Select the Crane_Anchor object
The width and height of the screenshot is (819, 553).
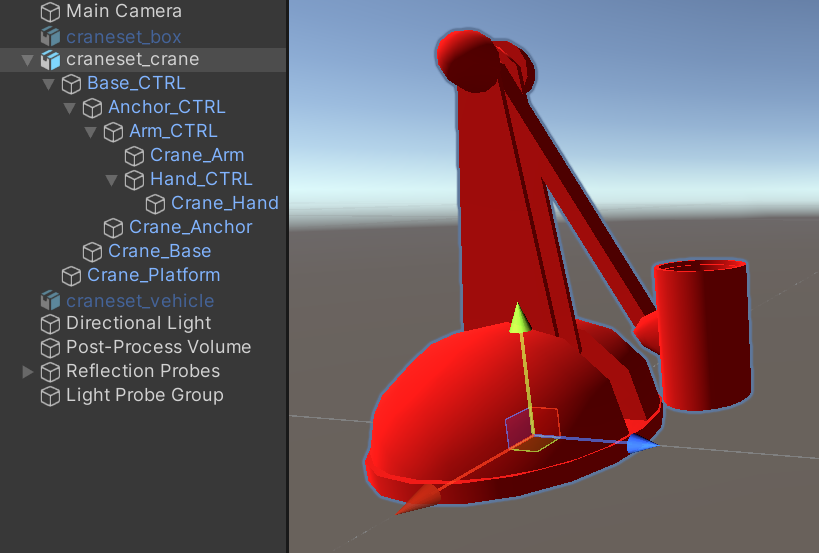point(191,227)
